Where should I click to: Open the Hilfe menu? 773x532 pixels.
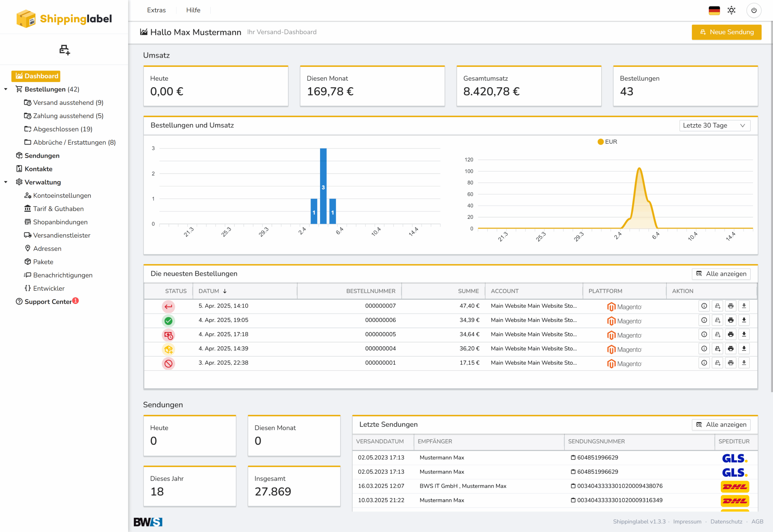(193, 10)
